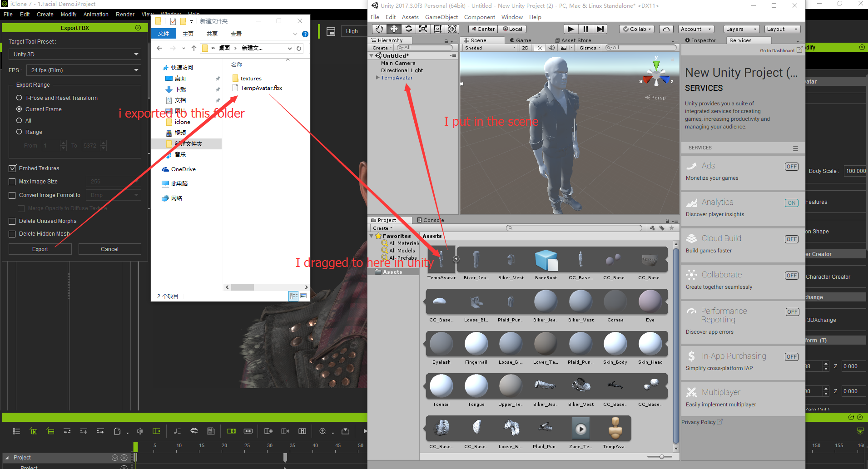Click iClone timeline track list icon

[16, 431]
